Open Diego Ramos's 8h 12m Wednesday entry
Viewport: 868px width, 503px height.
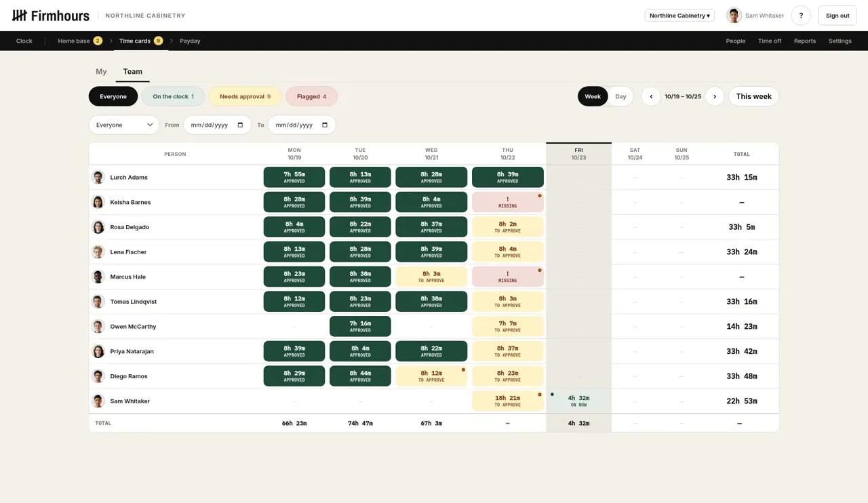(x=431, y=376)
